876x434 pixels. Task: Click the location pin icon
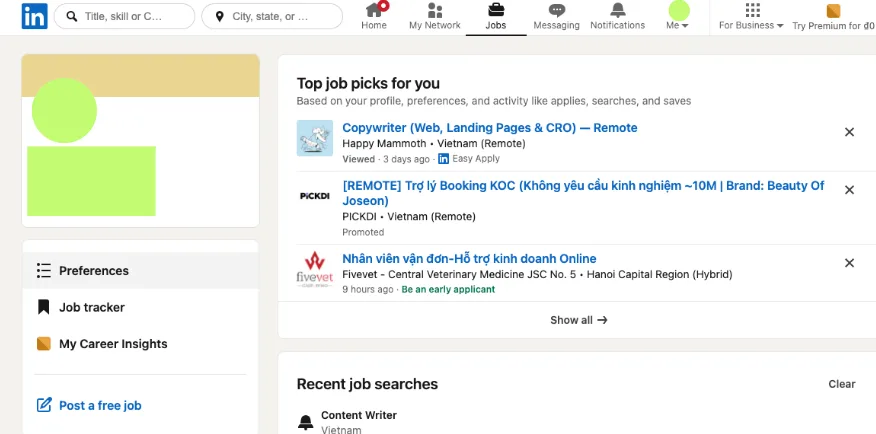(x=219, y=16)
